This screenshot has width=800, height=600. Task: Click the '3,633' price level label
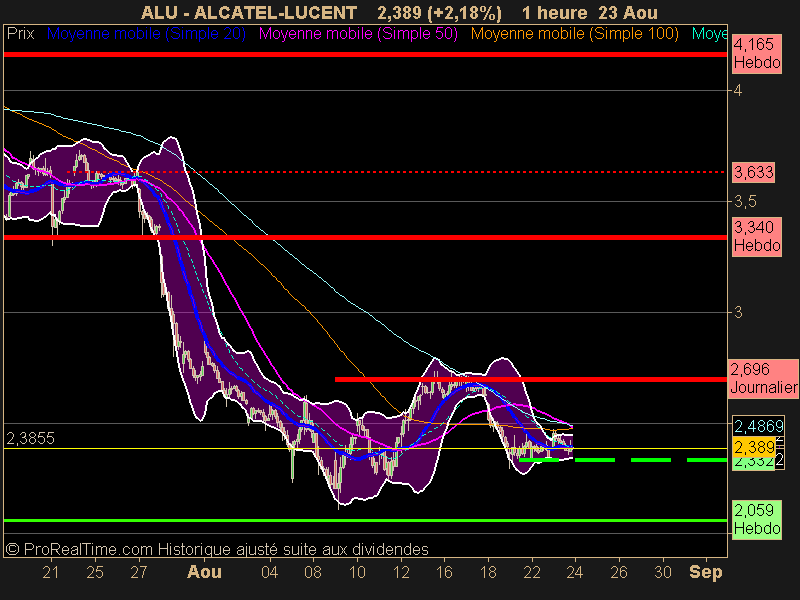click(x=754, y=172)
